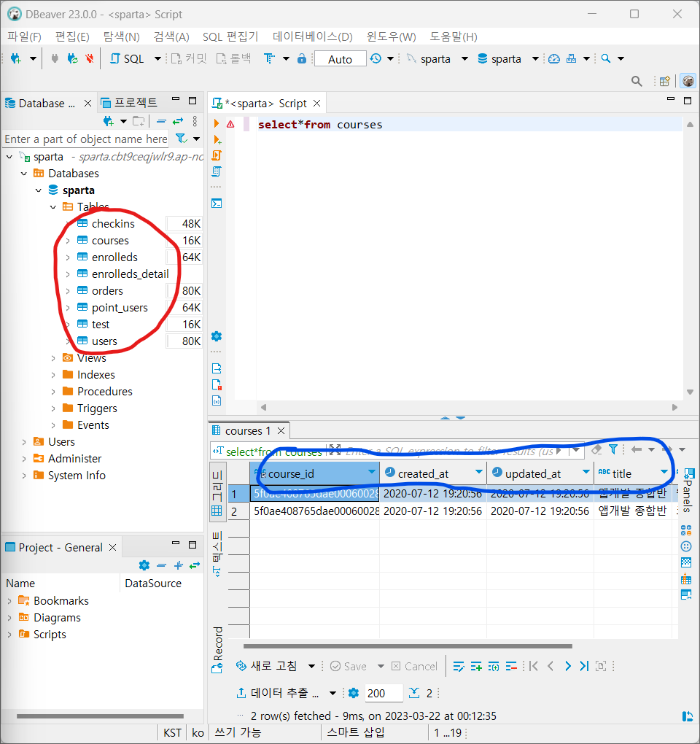700x744 pixels.
Task: Collapse the Tables node
Action: (53, 207)
